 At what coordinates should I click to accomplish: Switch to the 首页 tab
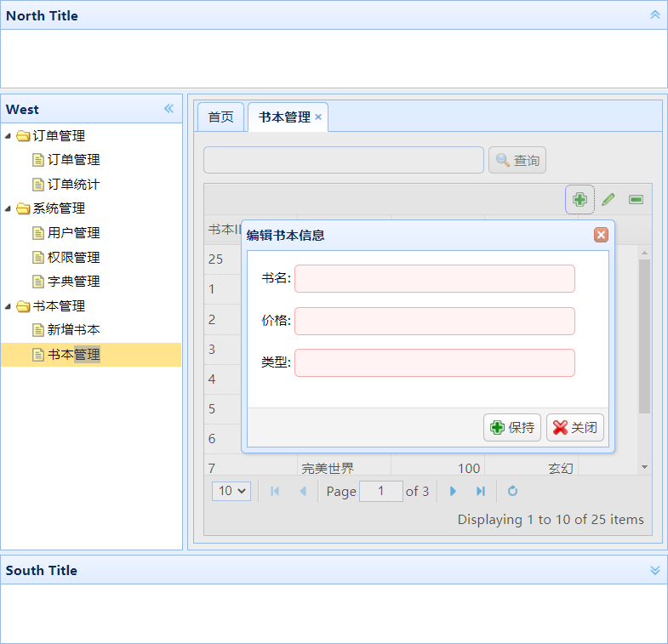(x=220, y=117)
